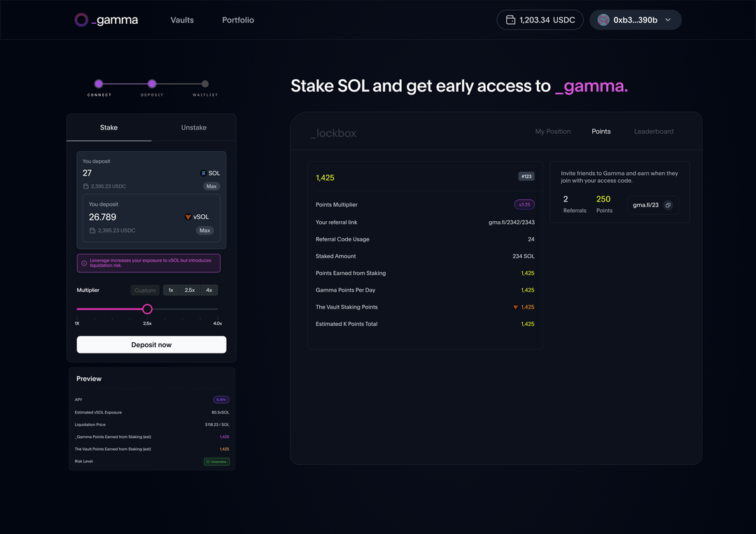Copy the gma.fi/23 referral code
Image resolution: width=756 pixels, height=534 pixels.
click(668, 205)
